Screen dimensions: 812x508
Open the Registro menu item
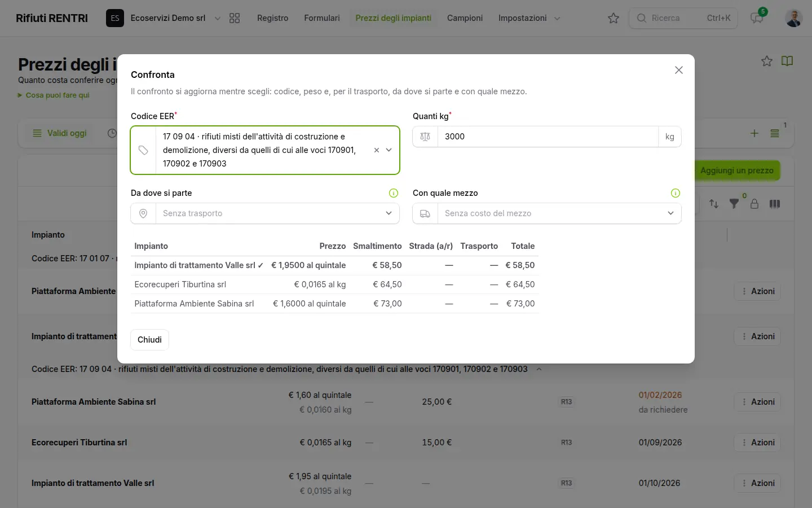tap(272, 18)
